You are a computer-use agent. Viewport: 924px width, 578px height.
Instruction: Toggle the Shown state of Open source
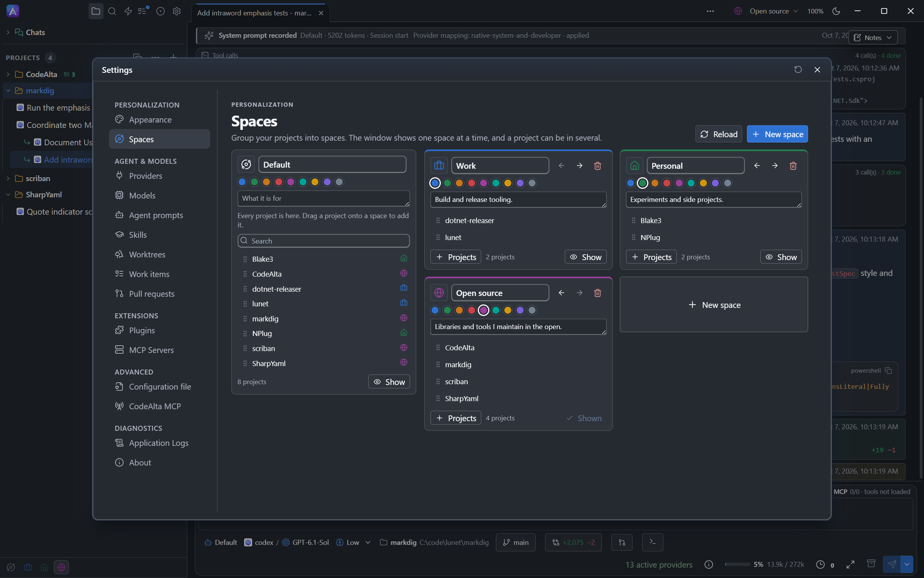(584, 418)
